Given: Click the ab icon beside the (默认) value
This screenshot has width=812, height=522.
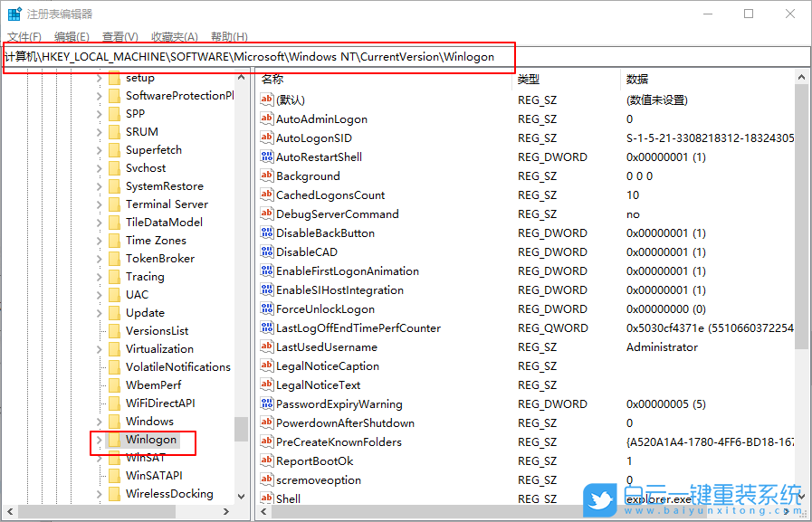Looking at the screenshot, I should click(x=266, y=100).
